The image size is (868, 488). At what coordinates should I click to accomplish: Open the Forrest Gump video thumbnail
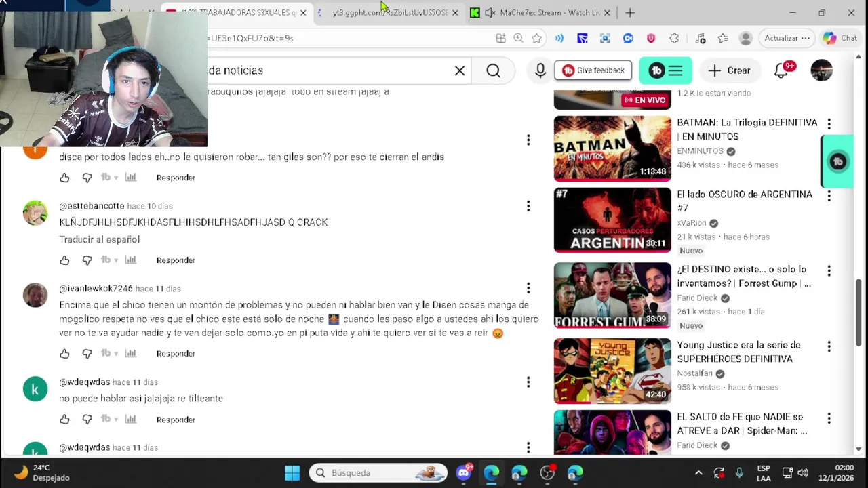tap(612, 296)
